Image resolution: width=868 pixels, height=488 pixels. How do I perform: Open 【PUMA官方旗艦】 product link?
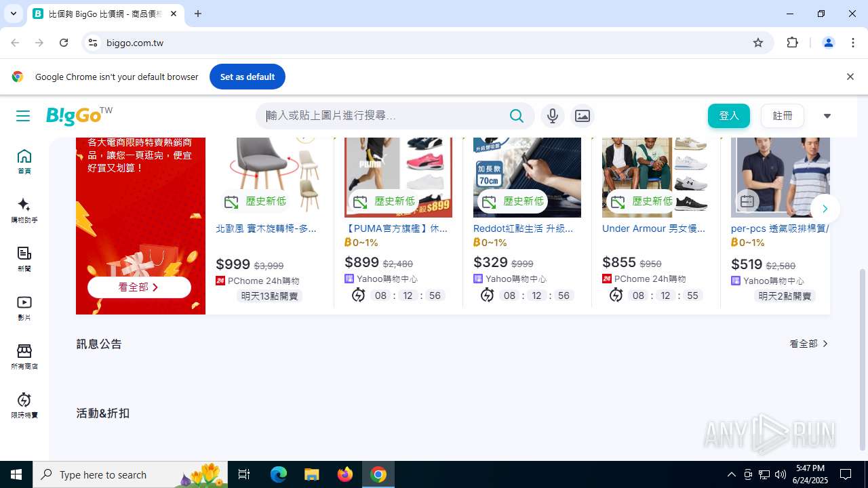coord(396,228)
